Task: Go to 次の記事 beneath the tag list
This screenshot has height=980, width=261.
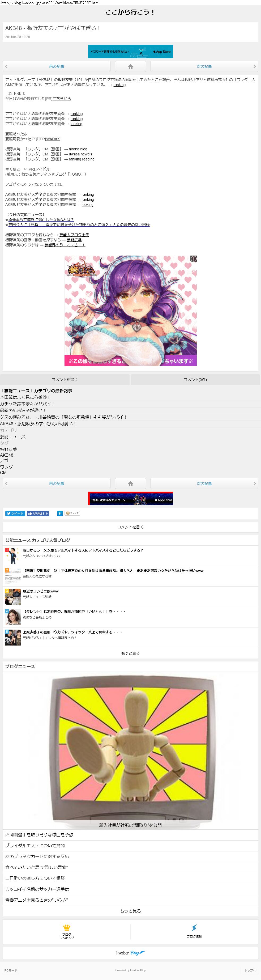Action: coord(204,483)
